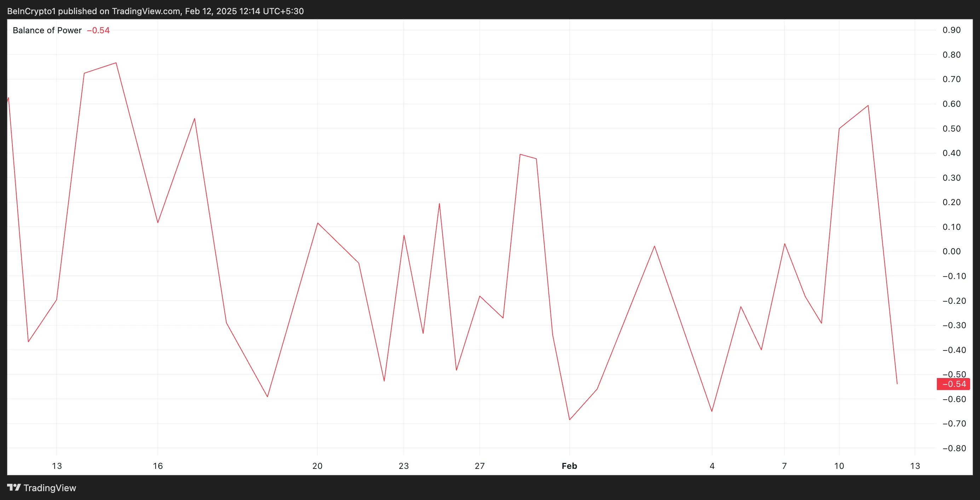Click the 10 date axis label

coord(839,466)
